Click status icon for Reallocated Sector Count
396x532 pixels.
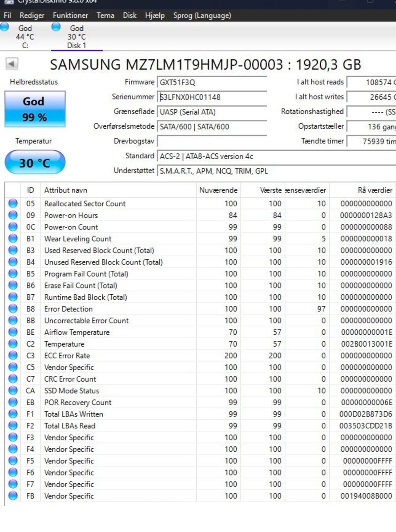13,203
